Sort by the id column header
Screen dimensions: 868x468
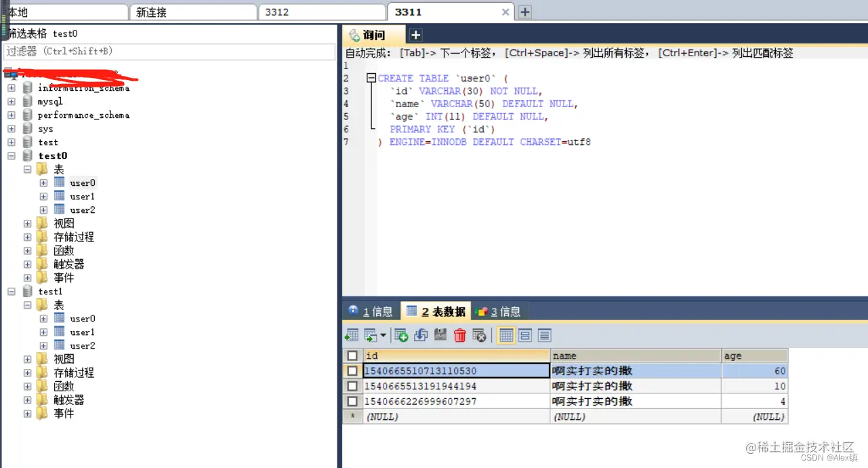click(x=457, y=355)
